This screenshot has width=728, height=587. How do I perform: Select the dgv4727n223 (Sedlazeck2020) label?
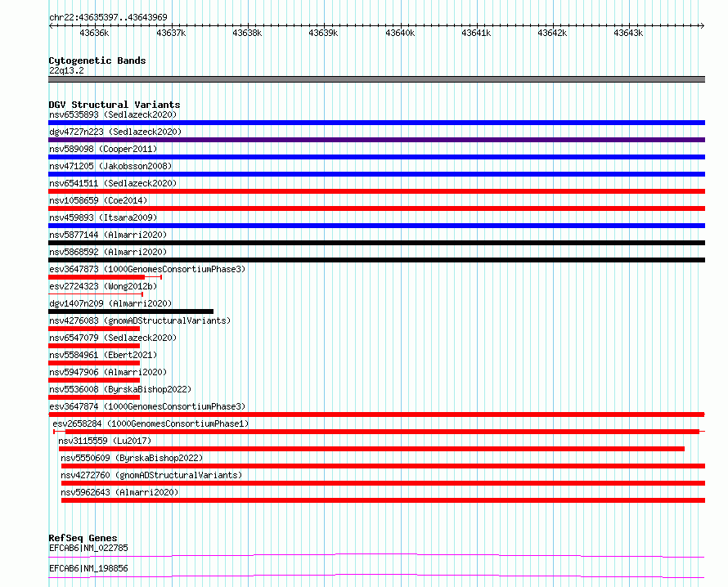click(x=115, y=132)
